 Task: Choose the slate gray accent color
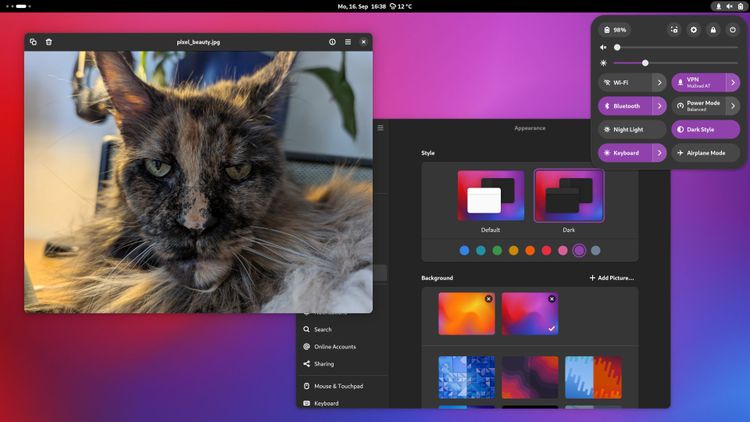tap(596, 250)
